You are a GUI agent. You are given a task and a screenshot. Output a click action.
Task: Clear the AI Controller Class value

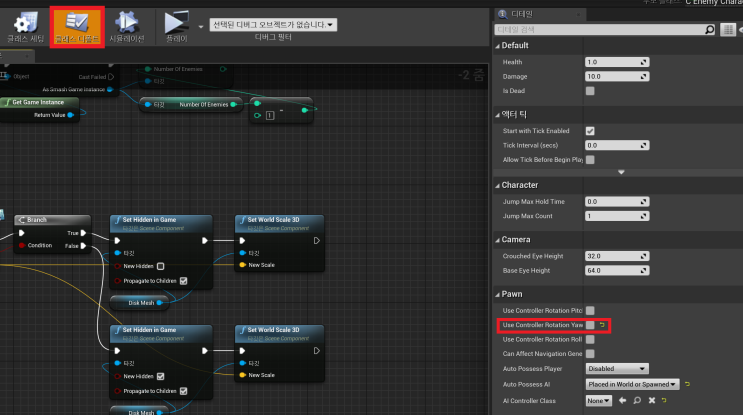[x=652, y=401]
